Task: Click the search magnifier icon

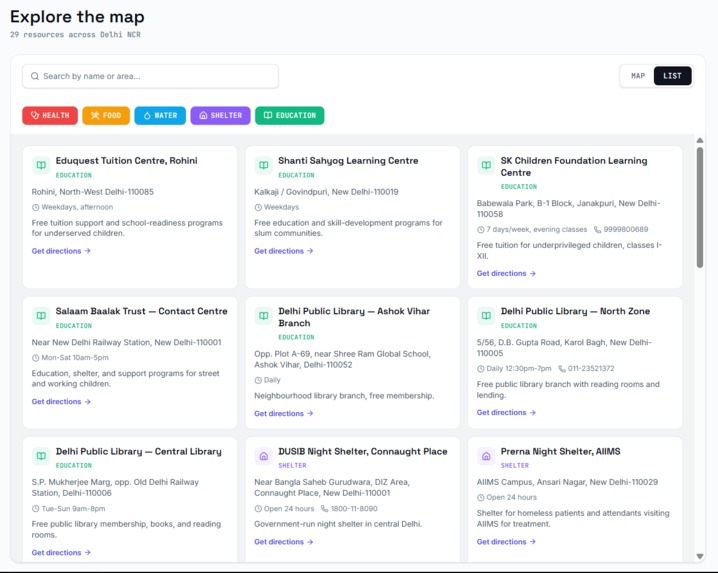Action: 35,76
